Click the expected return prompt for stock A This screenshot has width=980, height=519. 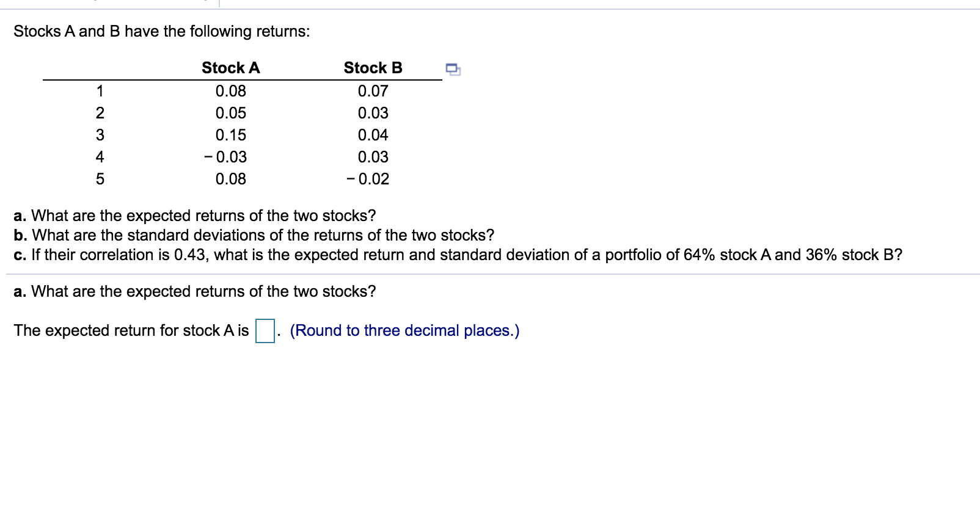click(x=131, y=330)
